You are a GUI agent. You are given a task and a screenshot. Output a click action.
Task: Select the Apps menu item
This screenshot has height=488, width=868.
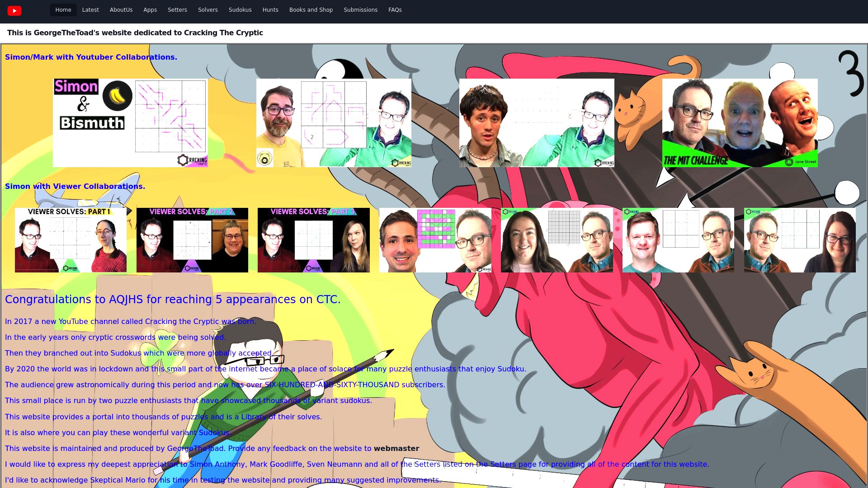[x=150, y=10]
